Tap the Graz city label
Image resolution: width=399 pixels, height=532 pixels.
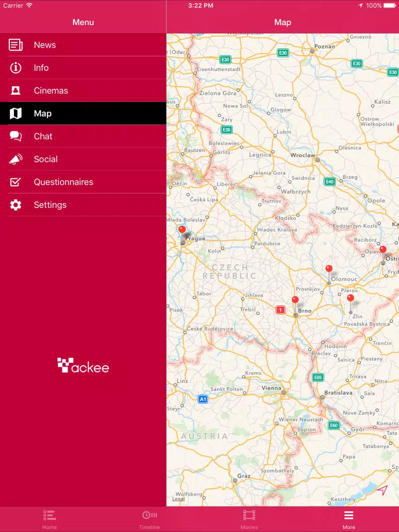tap(244, 476)
